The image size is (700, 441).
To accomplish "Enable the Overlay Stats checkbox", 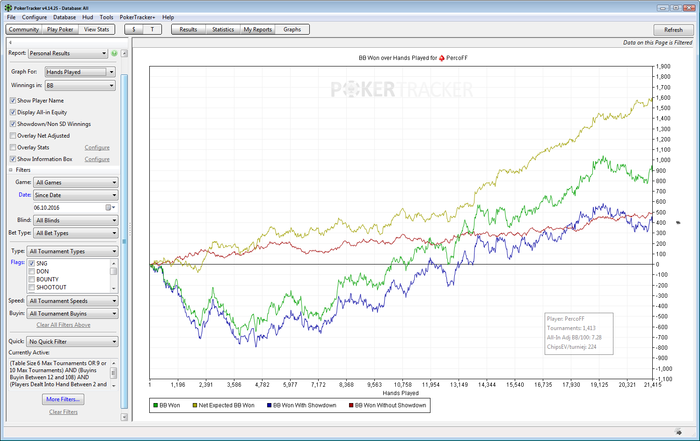I will (13, 147).
